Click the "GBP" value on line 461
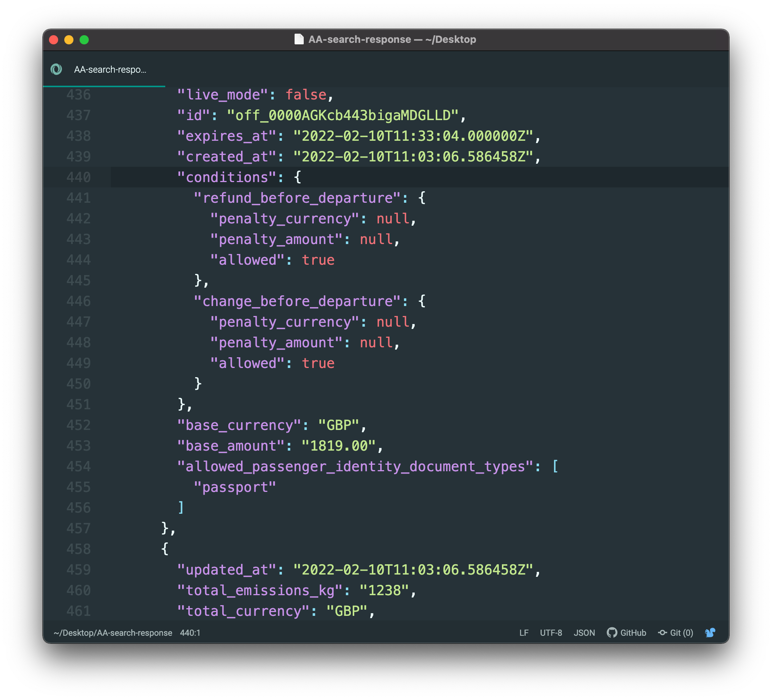772x700 pixels. [x=347, y=612]
